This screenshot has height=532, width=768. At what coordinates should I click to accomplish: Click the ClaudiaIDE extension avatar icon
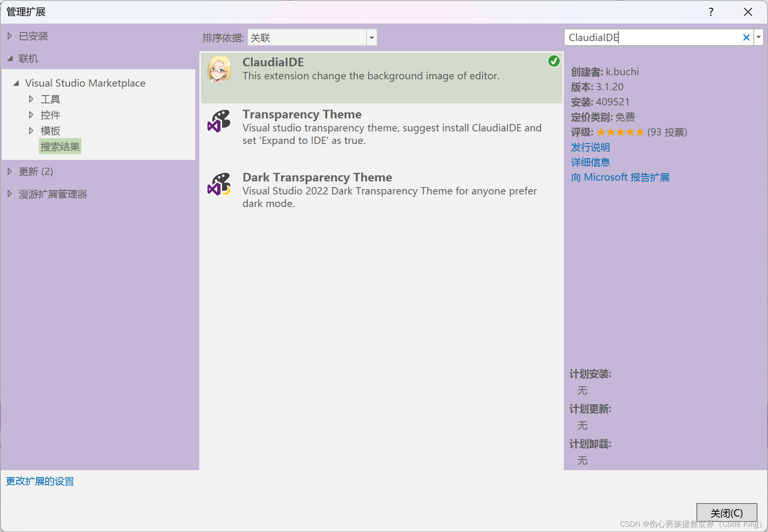(x=219, y=70)
